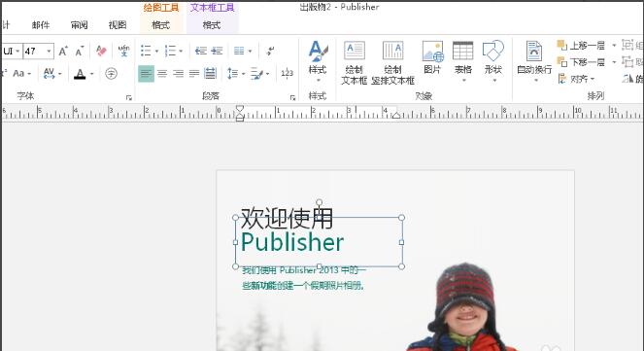Click the 123 text direction icon
The width and height of the screenshot is (644, 351).
[287, 74]
